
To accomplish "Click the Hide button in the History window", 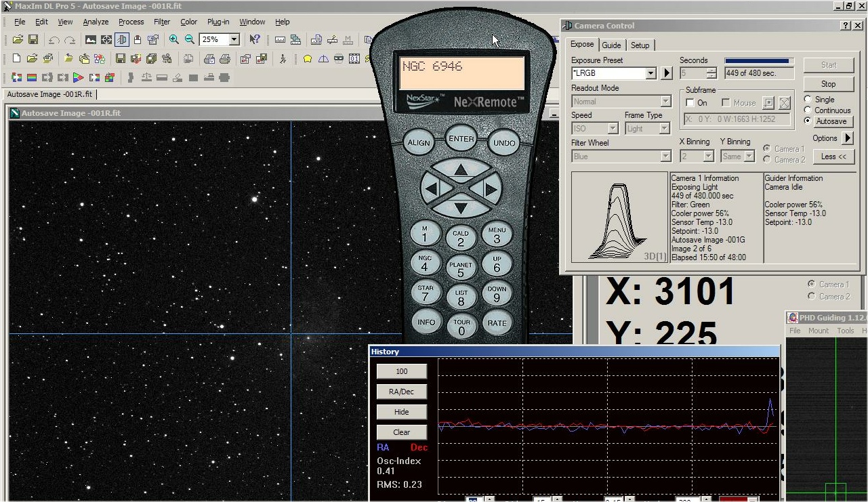I will [x=401, y=412].
